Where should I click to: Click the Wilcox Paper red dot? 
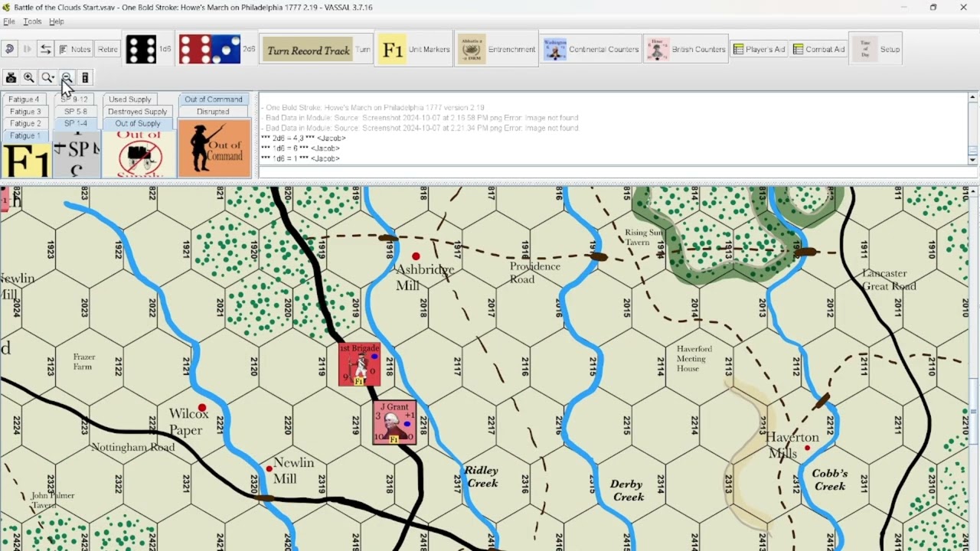(202, 408)
